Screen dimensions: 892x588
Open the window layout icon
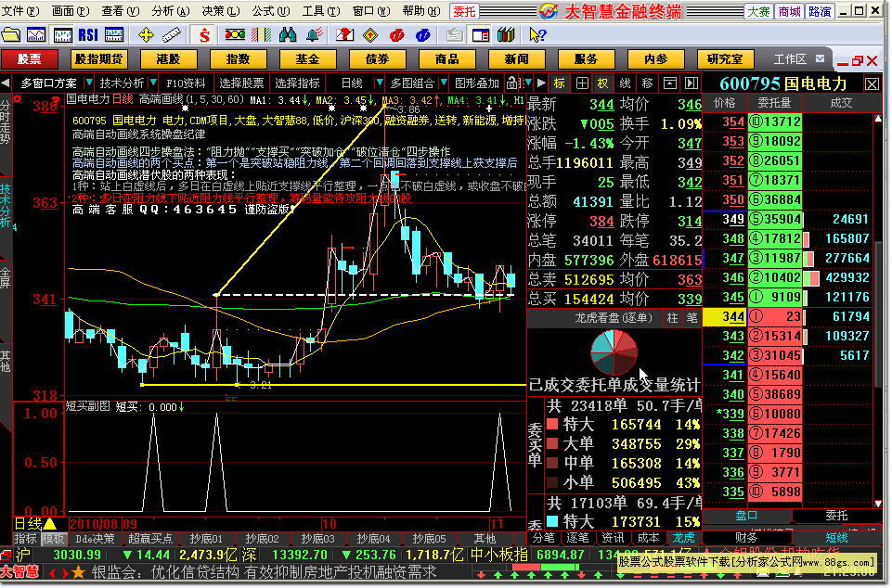click(x=481, y=35)
